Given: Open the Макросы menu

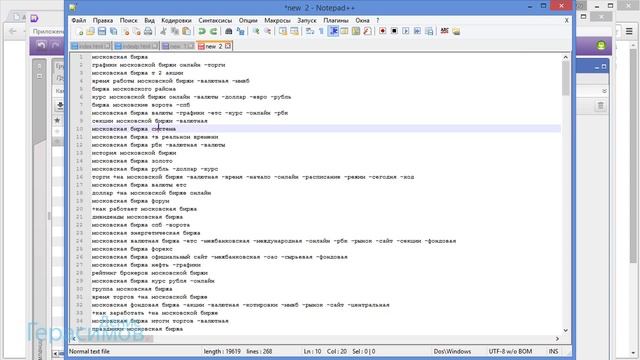Looking at the screenshot, I should (x=278, y=20).
